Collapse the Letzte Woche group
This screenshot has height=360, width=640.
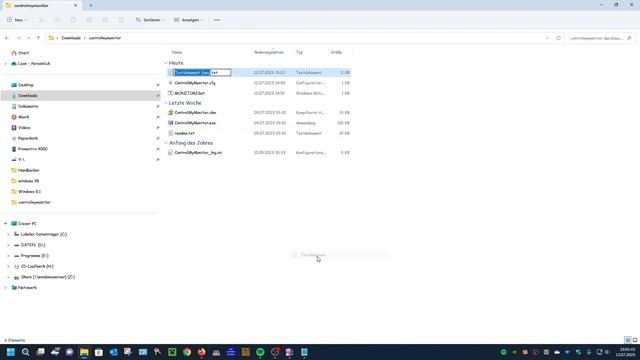[x=166, y=103]
